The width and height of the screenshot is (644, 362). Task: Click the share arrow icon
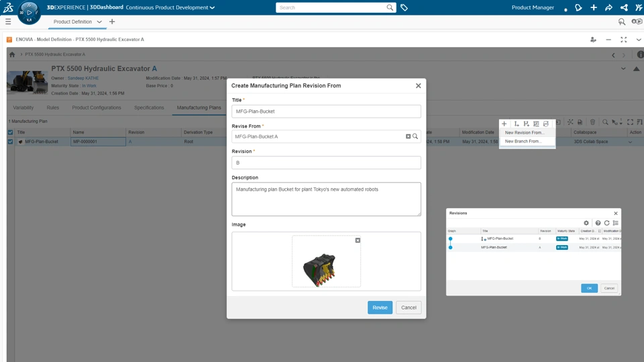coord(608,7)
